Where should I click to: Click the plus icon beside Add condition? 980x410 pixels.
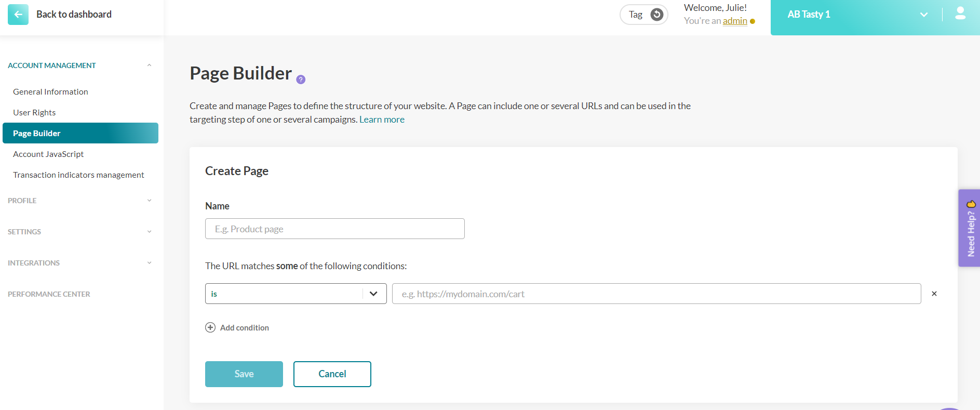click(x=210, y=327)
